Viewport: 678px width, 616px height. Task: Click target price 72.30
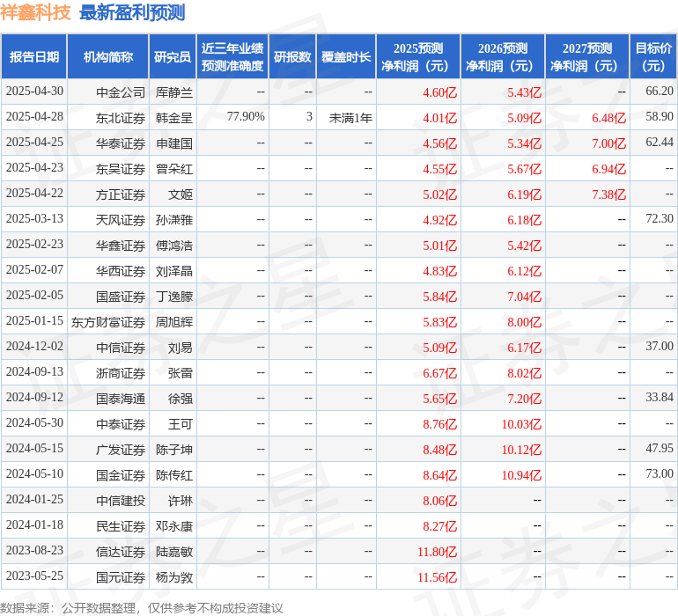pos(660,218)
